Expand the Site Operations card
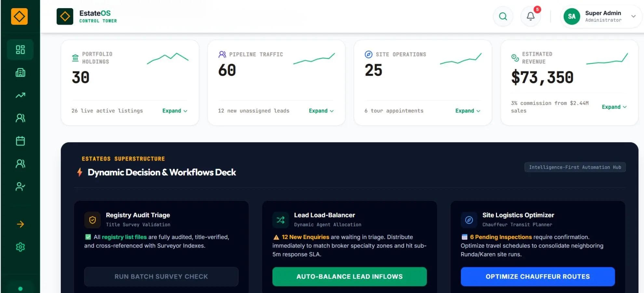 pyautogui.click(x=467, y=111)
